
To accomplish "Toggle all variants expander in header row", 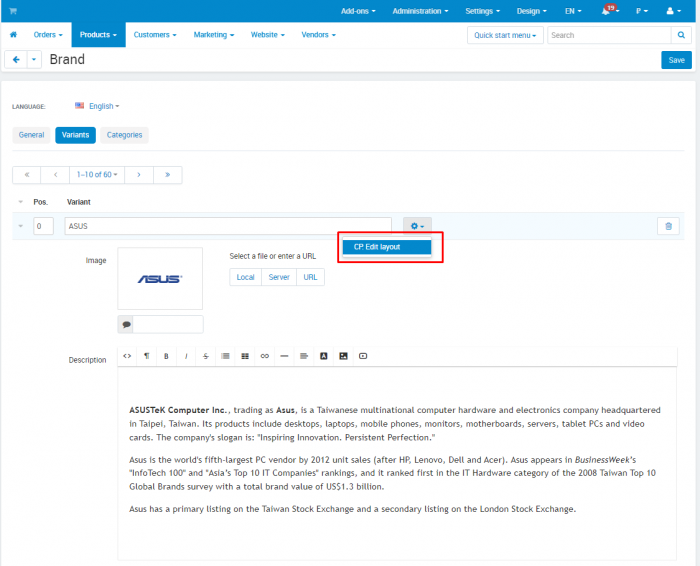I will (21, 202).
